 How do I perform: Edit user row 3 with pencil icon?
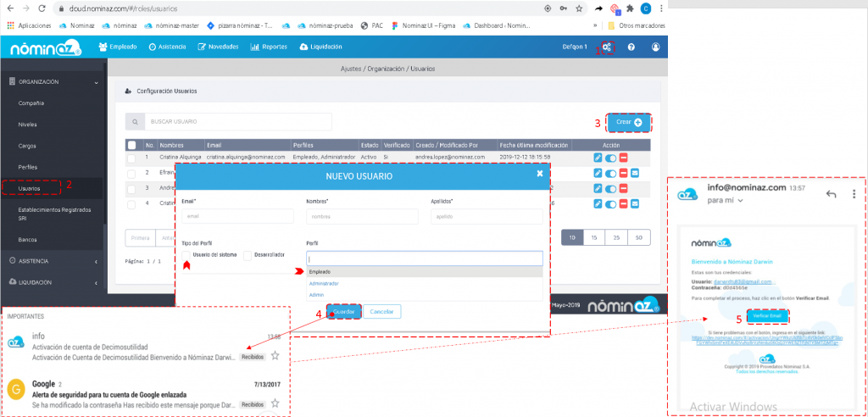pyautogui.click(x=598, y=188)
